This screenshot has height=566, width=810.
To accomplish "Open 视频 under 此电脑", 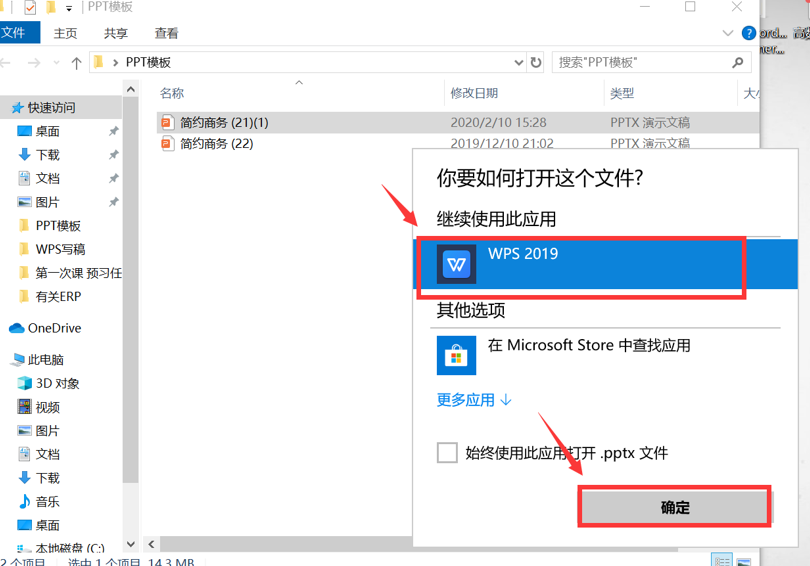I will click(x=48, y=407).
